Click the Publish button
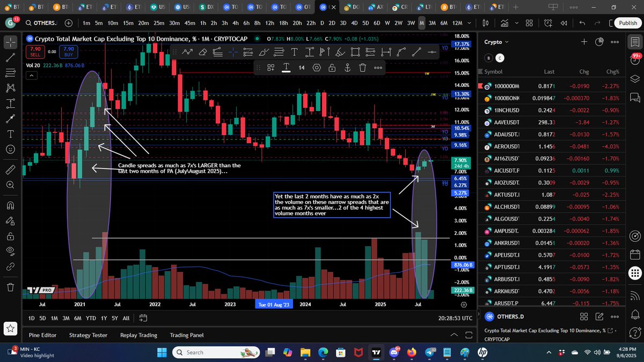Image resolution: width=644 pixels, height=362 pixels. click(x=627, y=23)
